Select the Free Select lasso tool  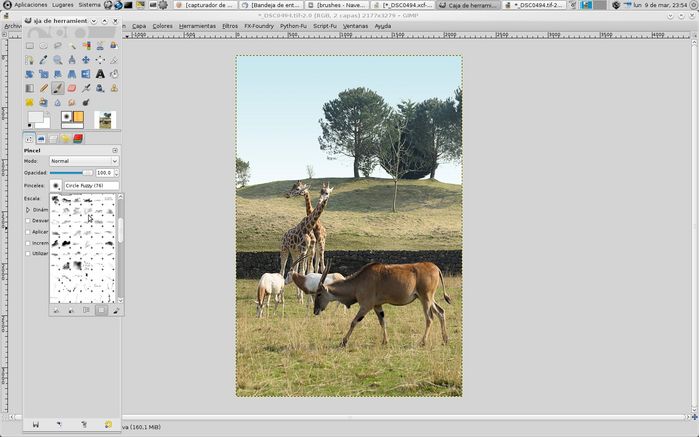click(58, 45)
